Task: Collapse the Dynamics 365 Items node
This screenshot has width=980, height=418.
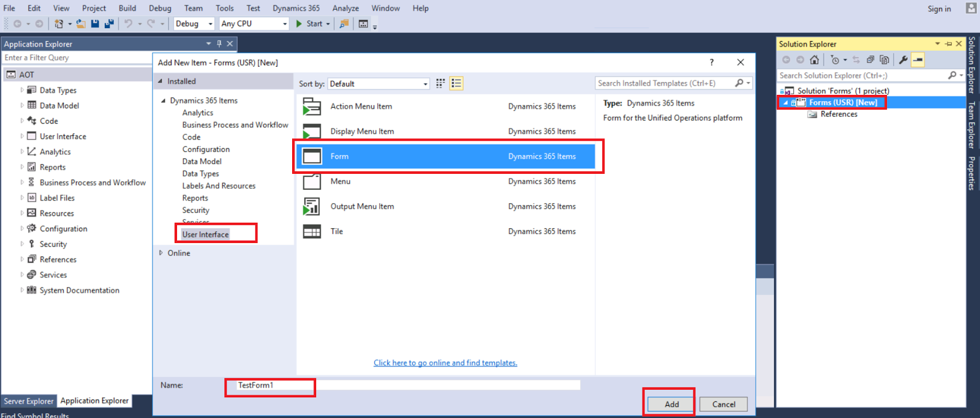Action: point(163,100)
